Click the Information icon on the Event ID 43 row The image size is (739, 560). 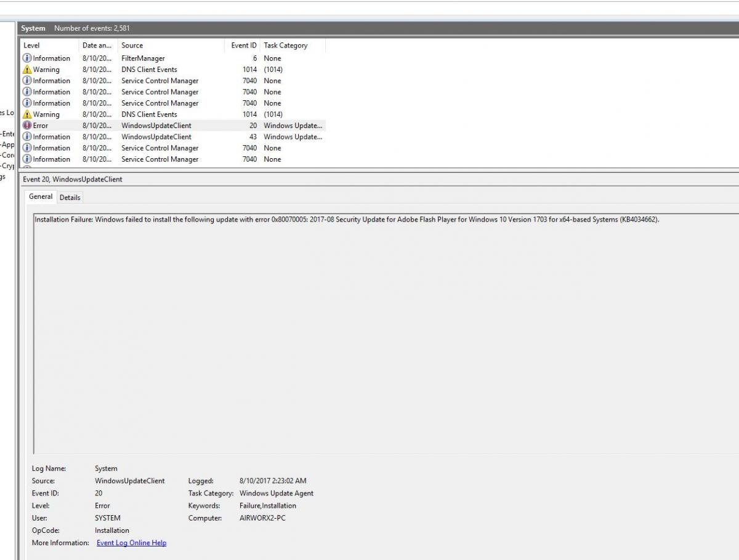click(x=27, y=137)
